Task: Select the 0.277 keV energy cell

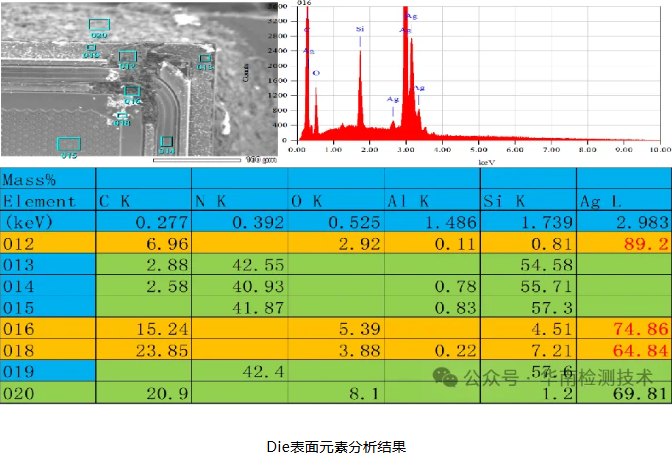Action: [144, 222]
